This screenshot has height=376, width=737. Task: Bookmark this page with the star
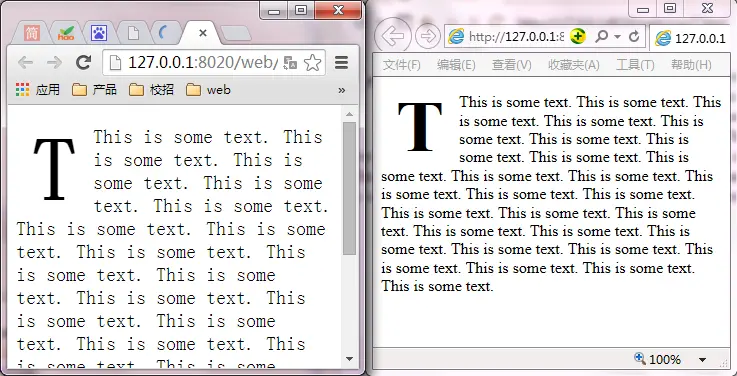[x=313, y=62]
